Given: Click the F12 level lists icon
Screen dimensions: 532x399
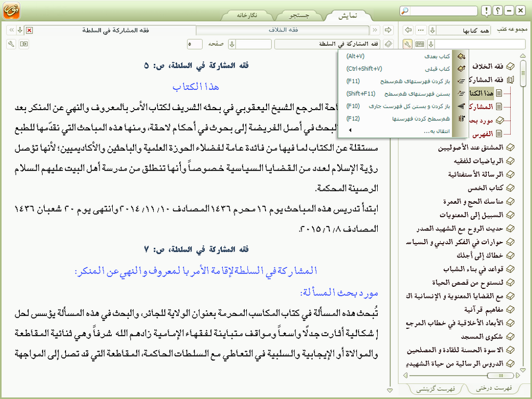Looking at the screenshot, I should click(461, 119).
